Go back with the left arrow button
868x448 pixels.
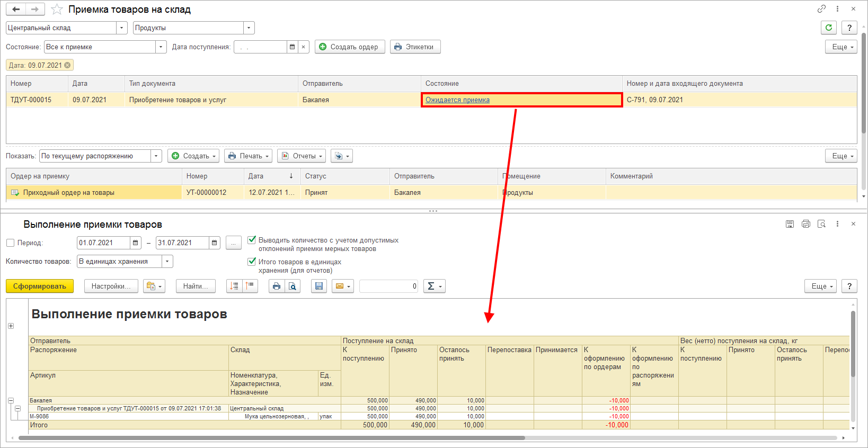[x=16, y=10]
